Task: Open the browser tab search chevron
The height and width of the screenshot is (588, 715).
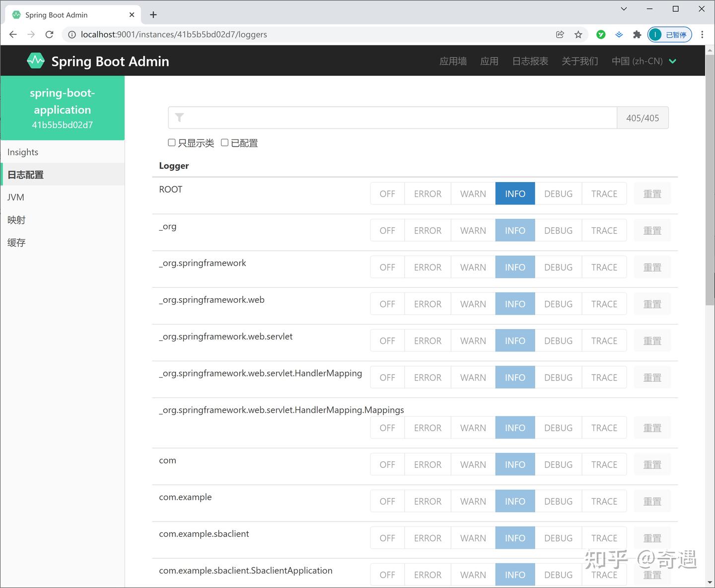Action: click(623, 8)
